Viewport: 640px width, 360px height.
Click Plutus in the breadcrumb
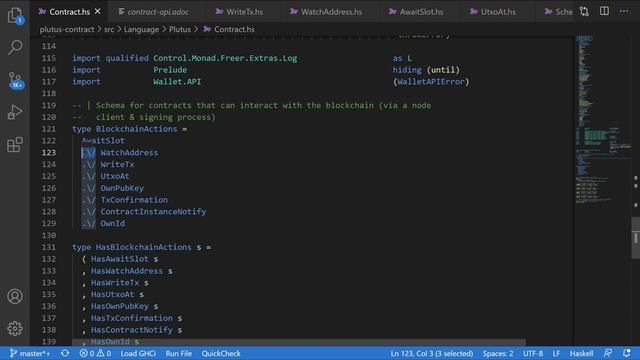click(x=180, y=29)
